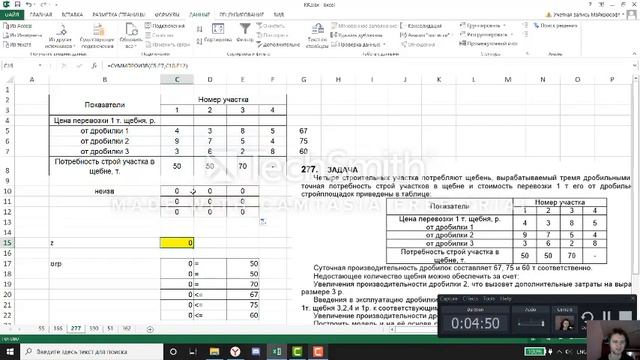Switch to sheet tab 162
The width and height of the screenshot is (640, 360).
tap(127, 328)
